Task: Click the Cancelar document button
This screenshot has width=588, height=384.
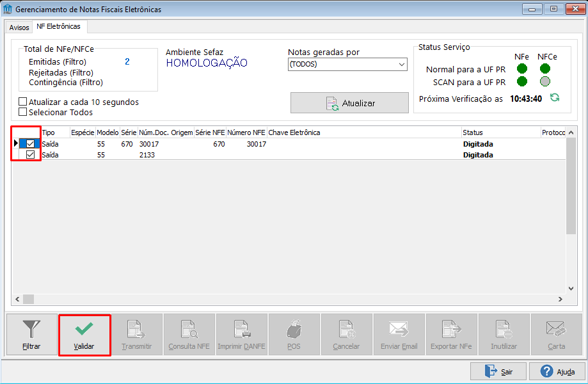Action: point(346,335)
